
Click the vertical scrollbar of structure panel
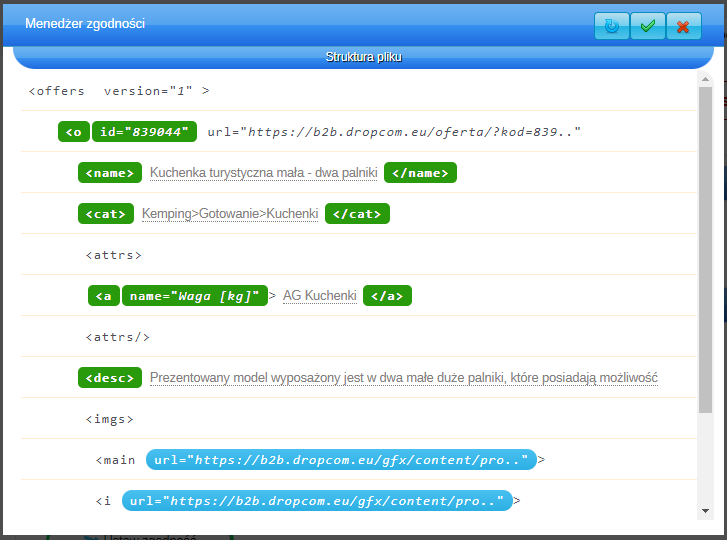705,250
